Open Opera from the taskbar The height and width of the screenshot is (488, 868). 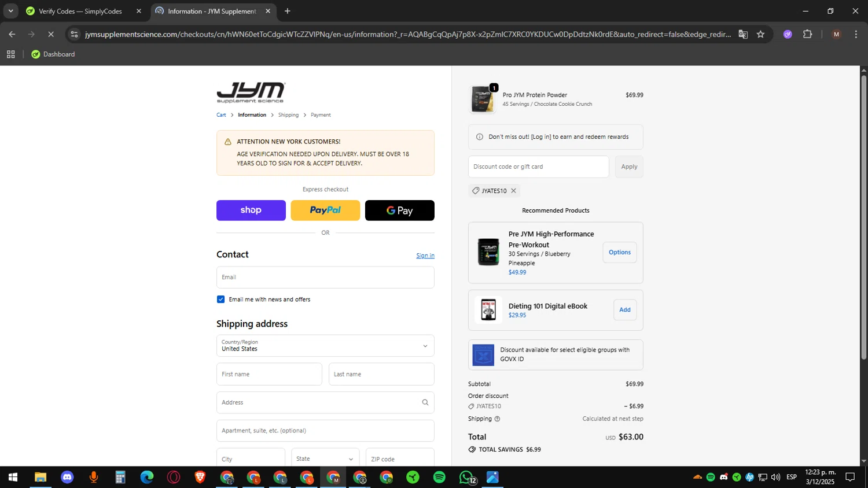tap(174, 478)
